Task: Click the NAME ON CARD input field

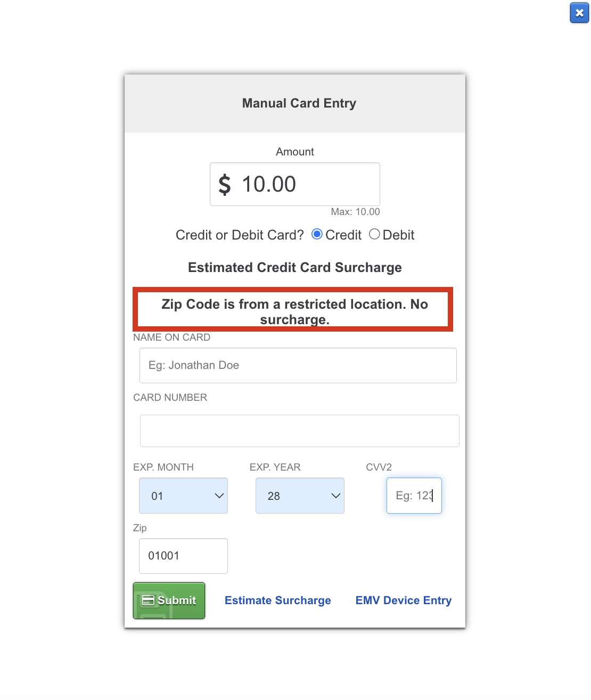Action: pos(298,365)
